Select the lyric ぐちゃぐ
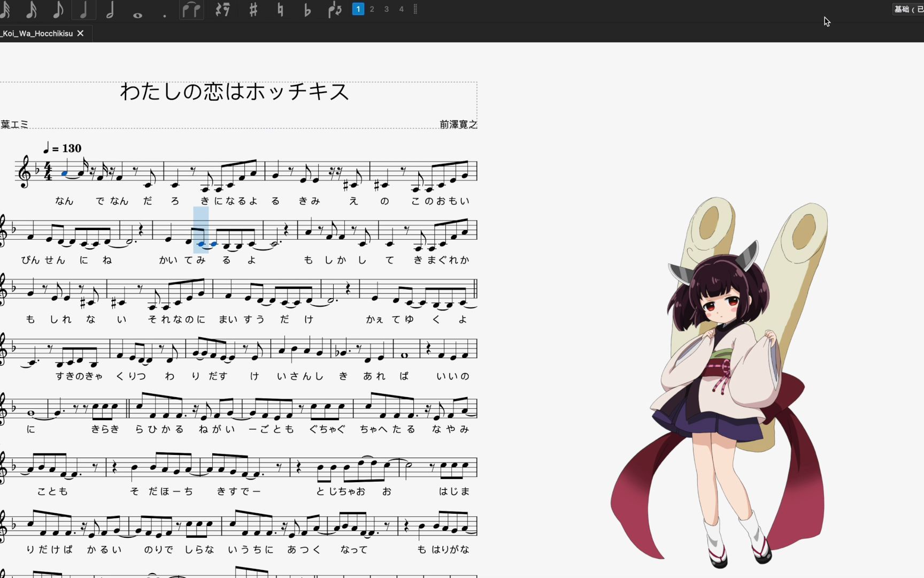The width and height of the screenshot is (924, 578). point(327,429)
